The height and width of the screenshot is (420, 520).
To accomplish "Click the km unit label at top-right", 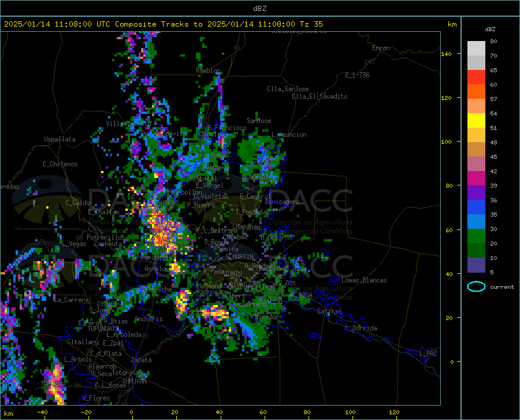I will tap(452, 24).
